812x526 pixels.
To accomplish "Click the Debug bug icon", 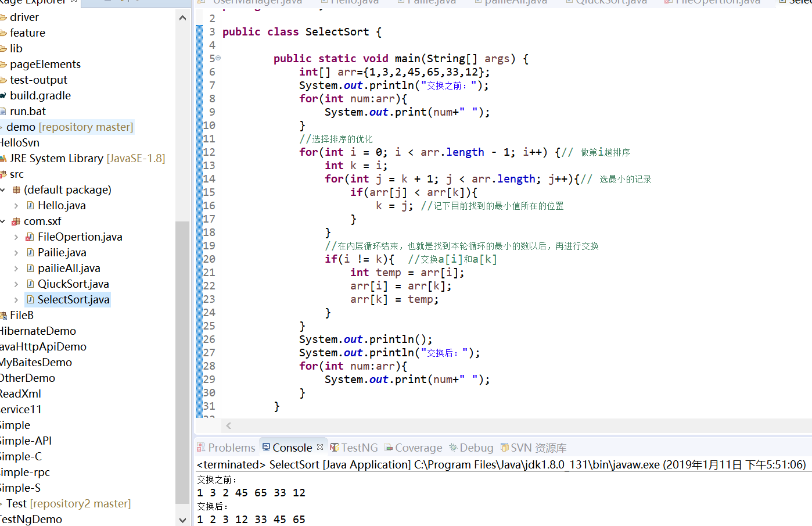I will (453, 448).
